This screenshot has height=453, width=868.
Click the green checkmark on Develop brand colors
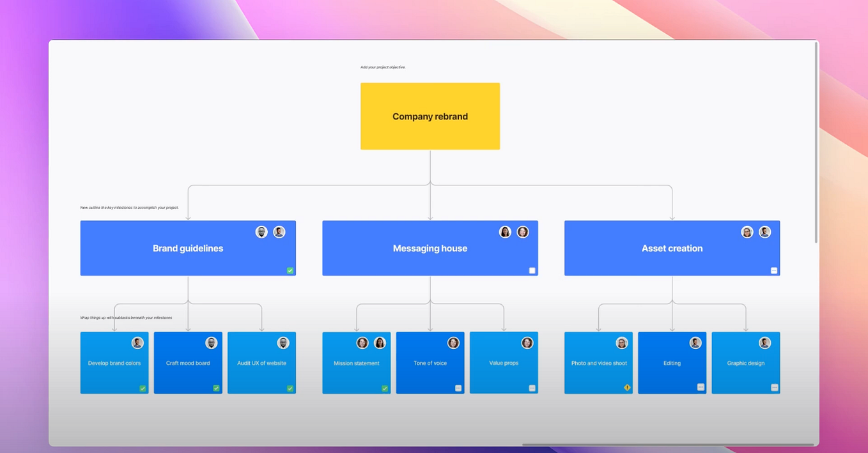pos(143,387)
